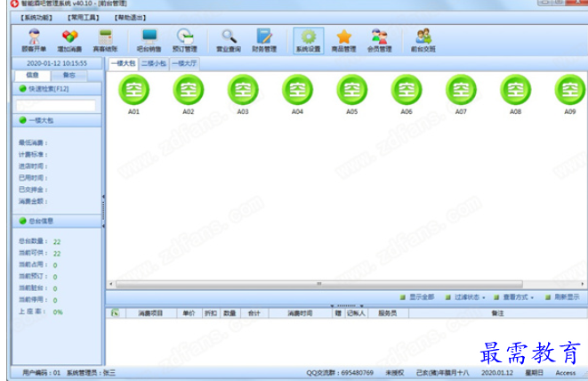Click the 合计 column header
588x381 pixels.
coord(254,313)
